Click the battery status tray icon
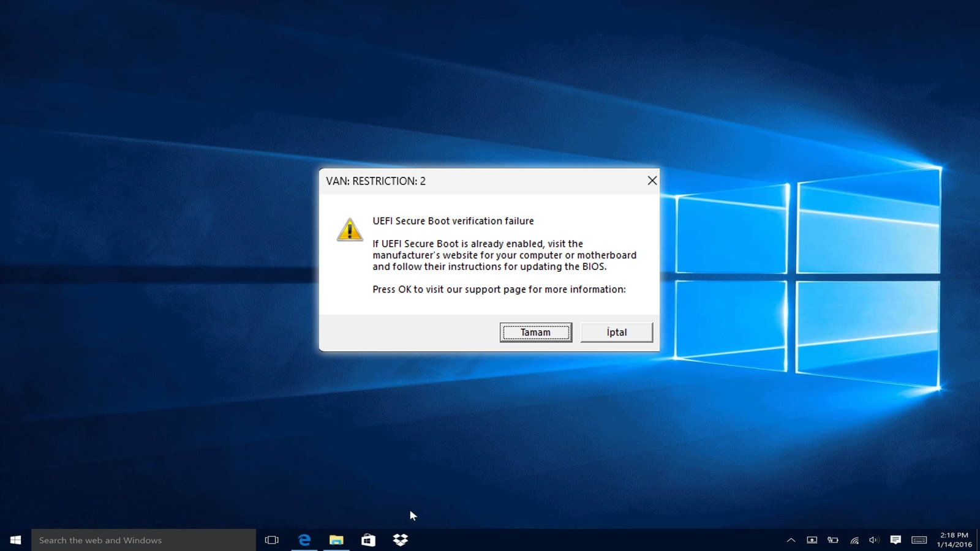Viewport: 980px width, 551px height. click(x=833, y=540)
